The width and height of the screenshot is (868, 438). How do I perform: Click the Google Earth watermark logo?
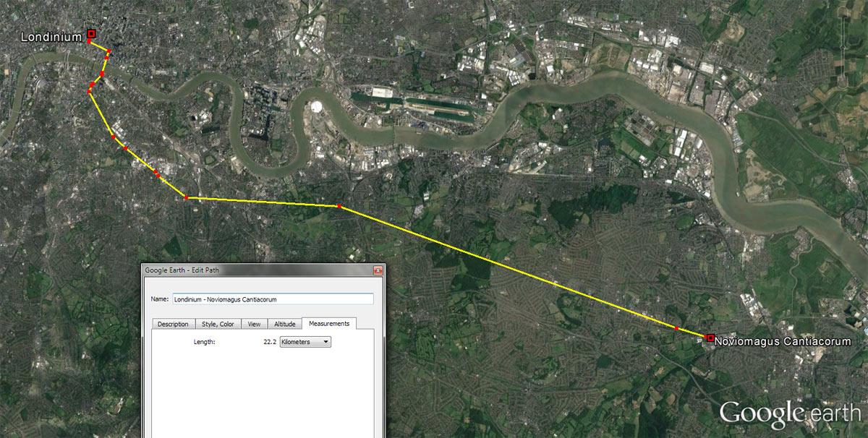tap(789, 413)
